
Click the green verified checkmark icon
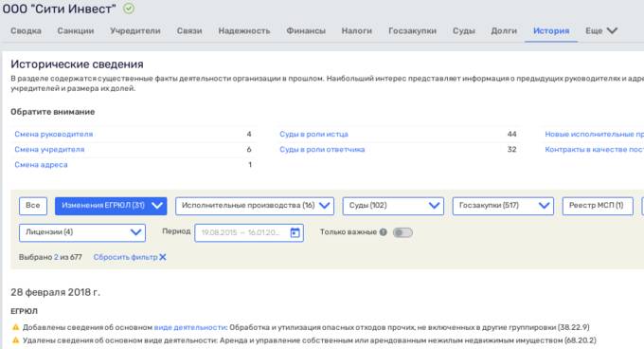(x=129, y=9)
